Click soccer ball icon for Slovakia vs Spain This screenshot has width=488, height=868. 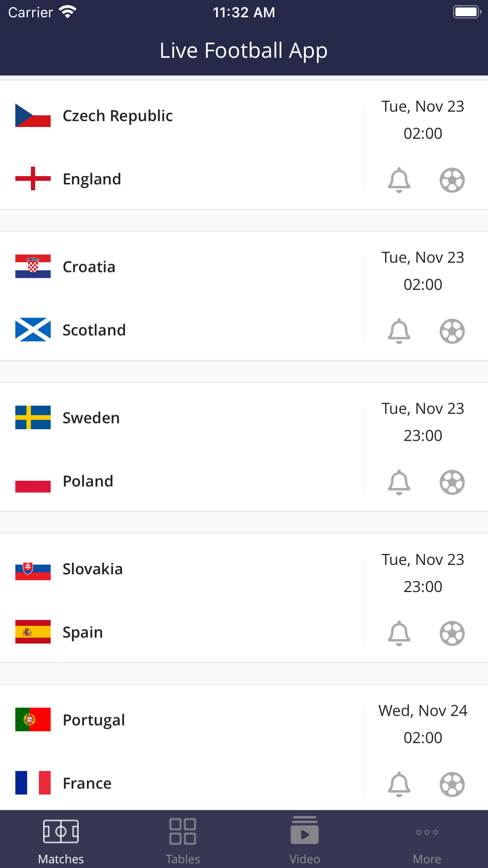[452, 633]
